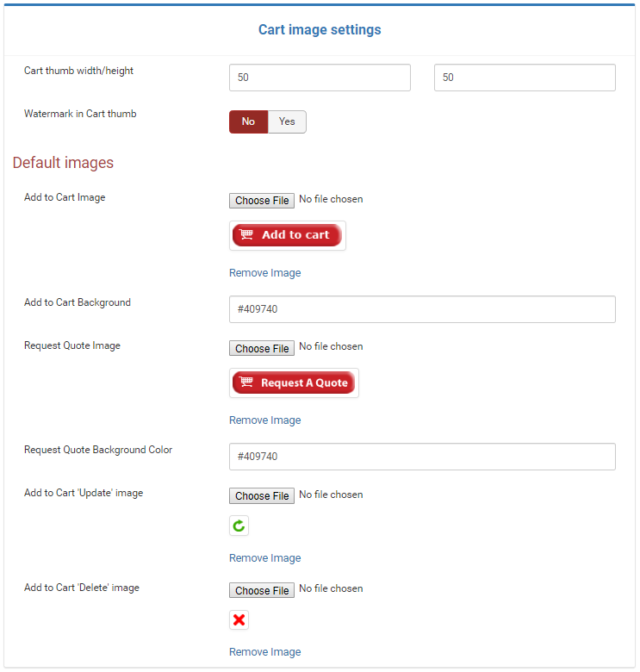
Task: Click the red X Delete image icon
Action: pos(239,619)
